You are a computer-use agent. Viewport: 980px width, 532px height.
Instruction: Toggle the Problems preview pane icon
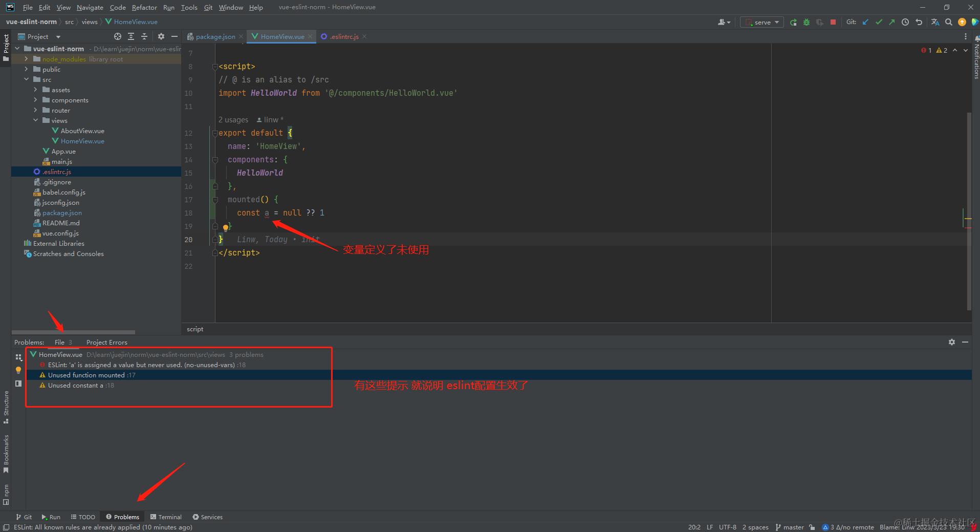pos(18,383)
